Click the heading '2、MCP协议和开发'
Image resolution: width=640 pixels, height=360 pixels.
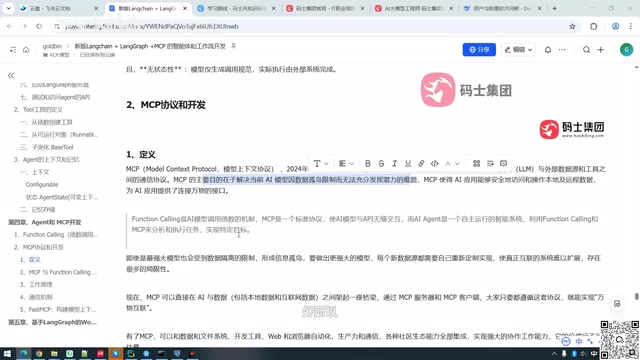click(x=166, y=105)
